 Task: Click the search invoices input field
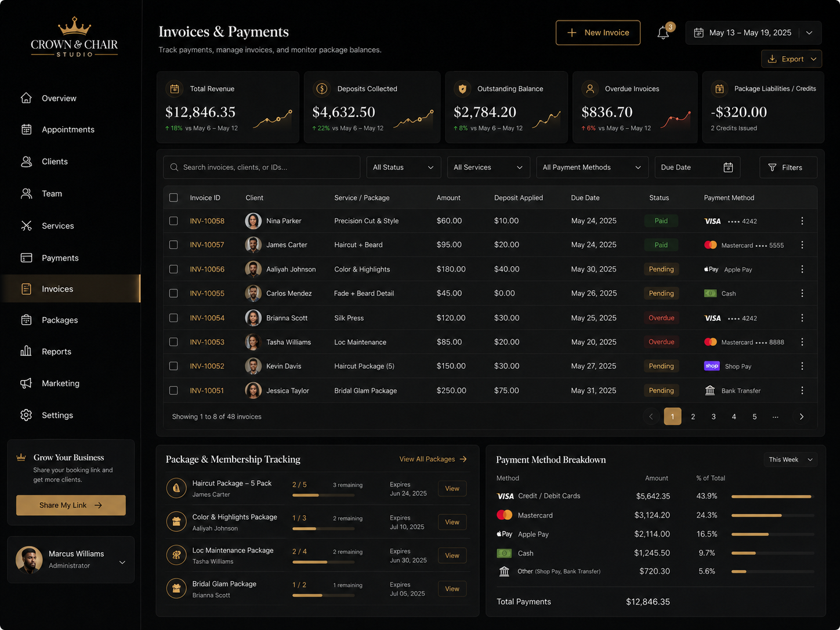coord(262,167)
